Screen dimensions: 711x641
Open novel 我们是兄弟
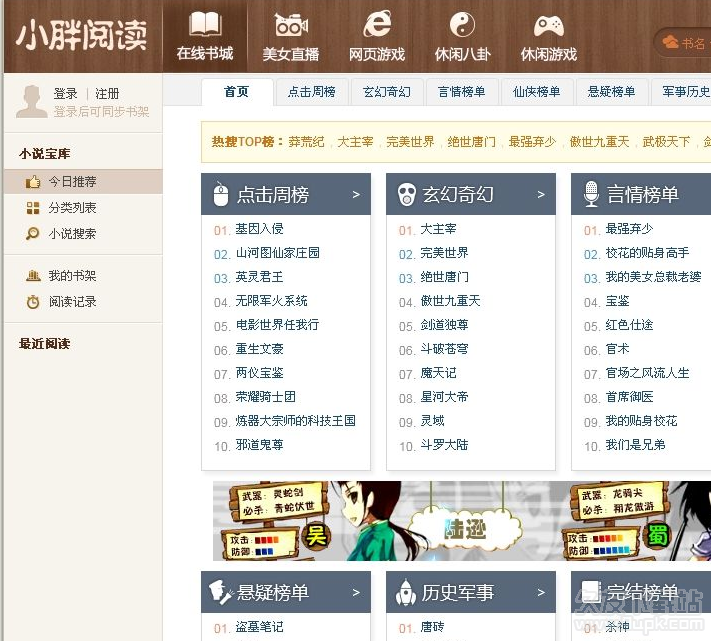pos(635,445)
